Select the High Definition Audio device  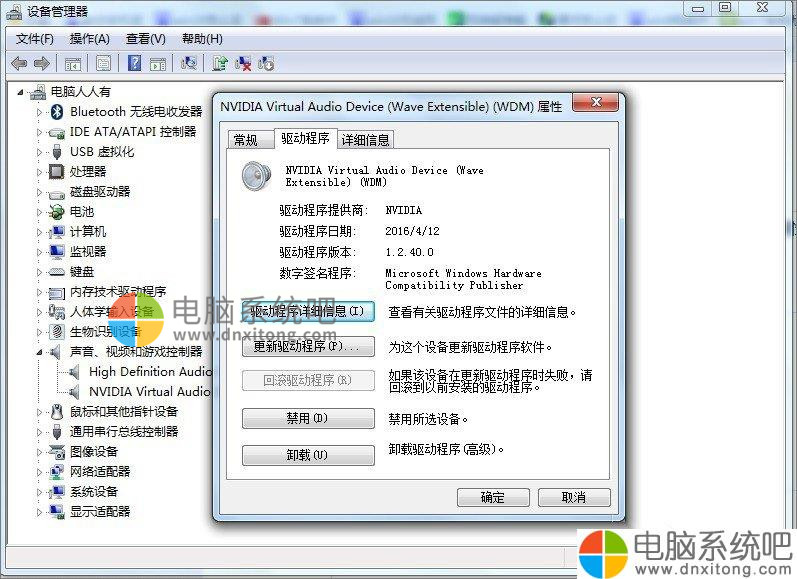[x=150, y=372]
